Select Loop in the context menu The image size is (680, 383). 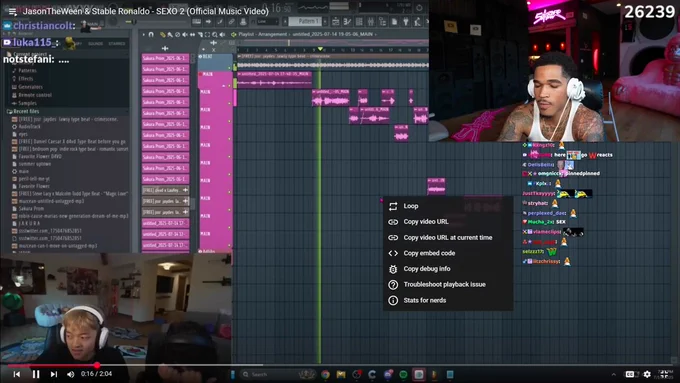(448, 206)
